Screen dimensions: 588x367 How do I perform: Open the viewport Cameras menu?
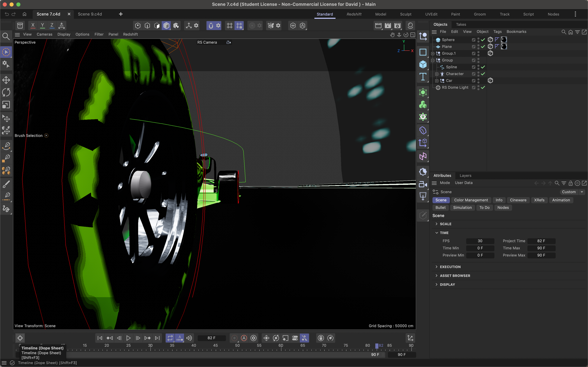click(44, 34)
